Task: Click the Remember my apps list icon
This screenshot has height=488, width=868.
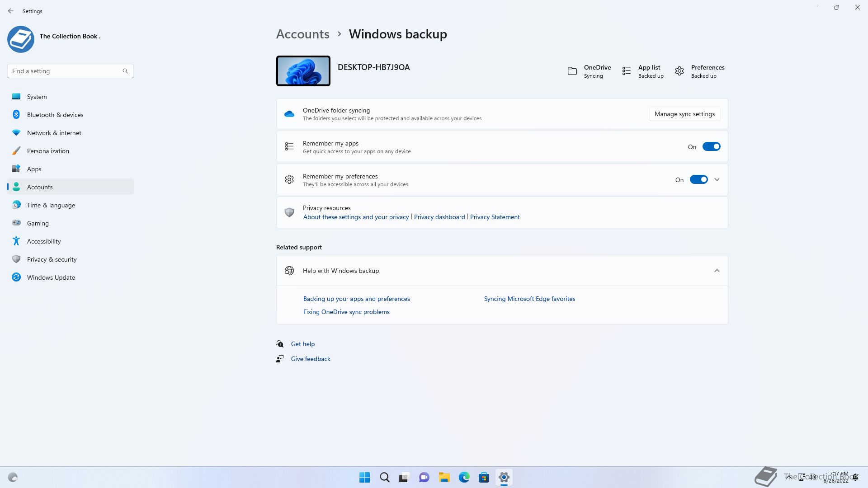Action: pos(289,146)
